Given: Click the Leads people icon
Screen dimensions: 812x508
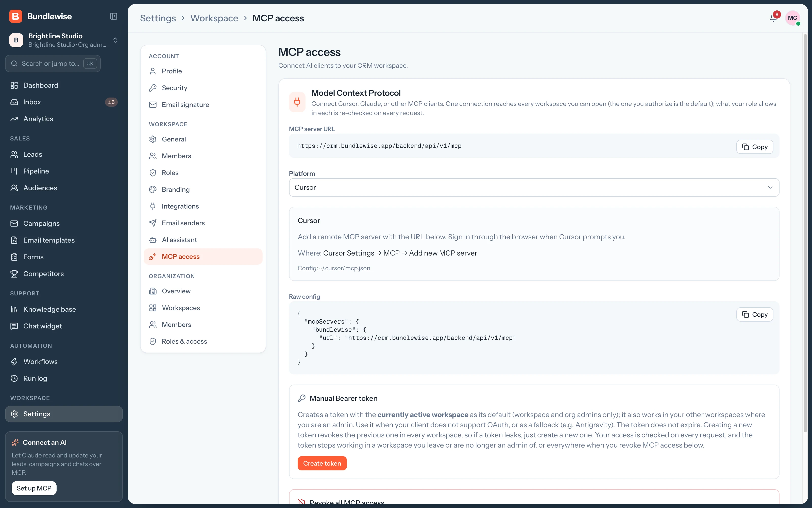Looking at the screenshot, I should [x=14, y=154].
